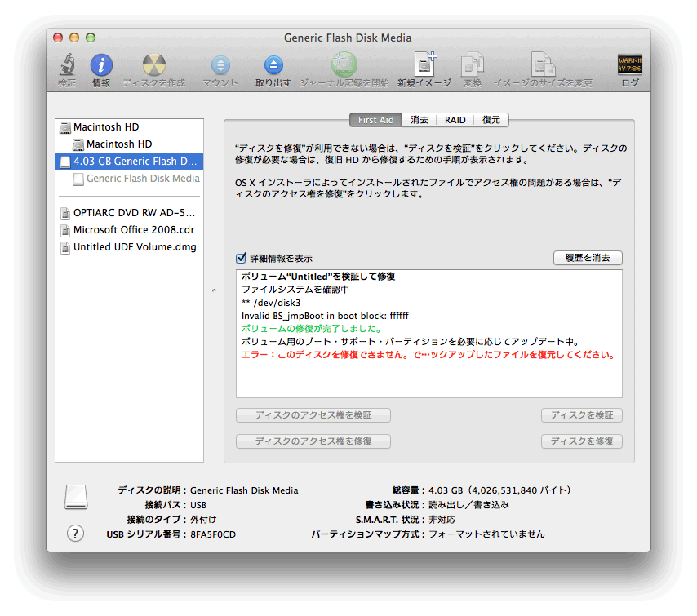The height and width of the screenshot is (616, 697).
Task: Click the split-view divider handle beside the sidebar
Action: click(x=214, y=290)
